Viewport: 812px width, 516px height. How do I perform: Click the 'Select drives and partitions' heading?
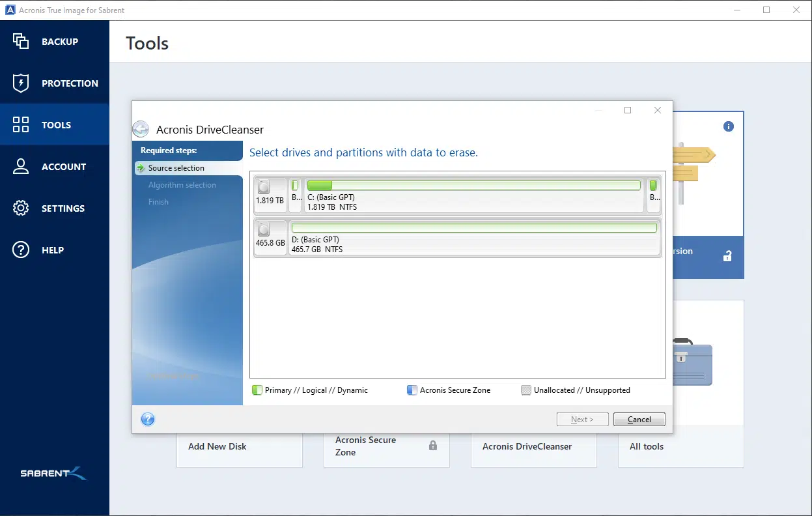pos(363,152)
